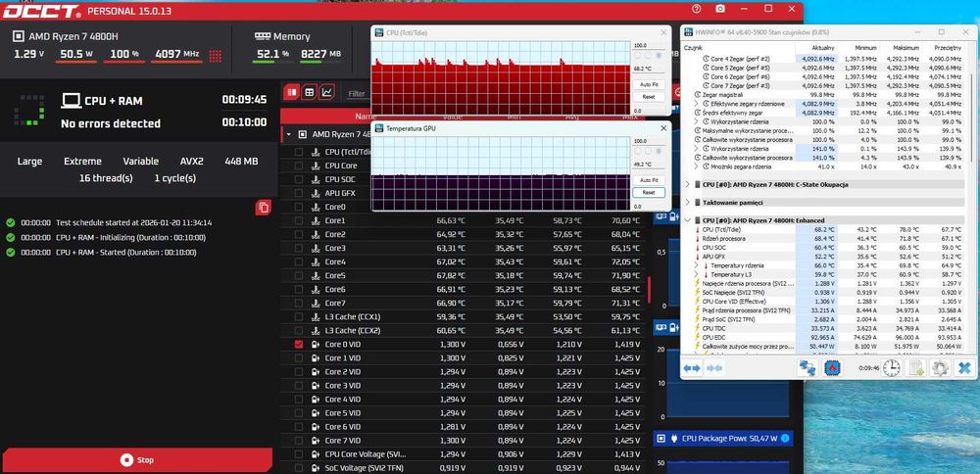Click Auto Fit in Temperatura GPU graph
980x474 pixels.
click(648, 180)
